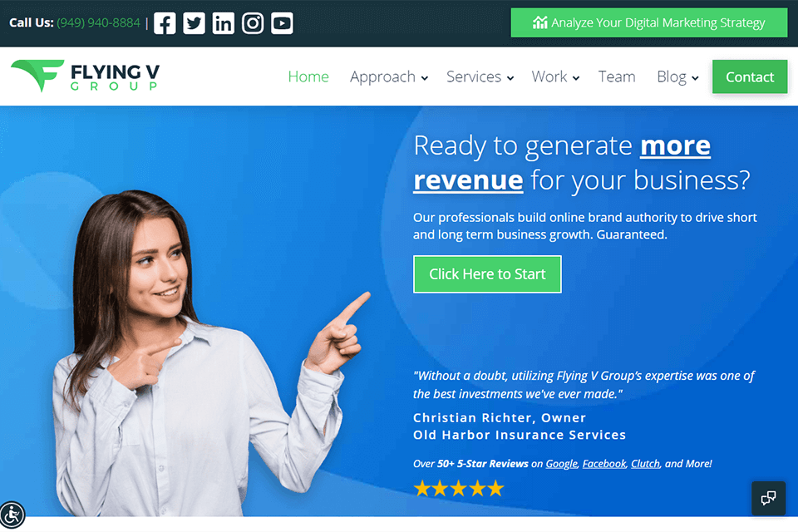Expand the Approach dropdown menu
Screen dimensions: 798x532
click(x=389, y=76)
